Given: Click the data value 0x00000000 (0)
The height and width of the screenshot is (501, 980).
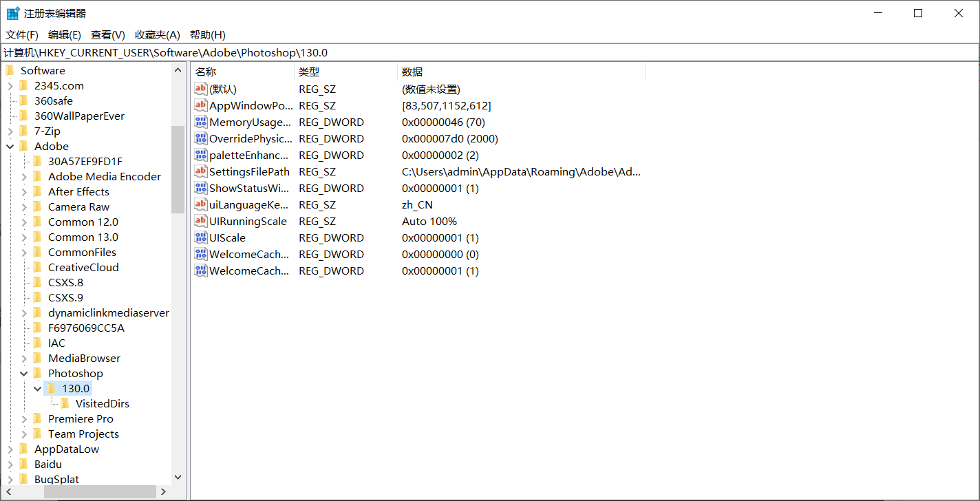Looking at the screenshot, I should (440, 254).
